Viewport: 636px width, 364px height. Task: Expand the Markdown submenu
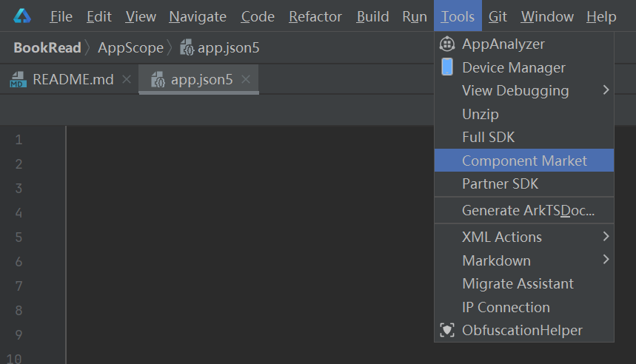coord(606,260)
